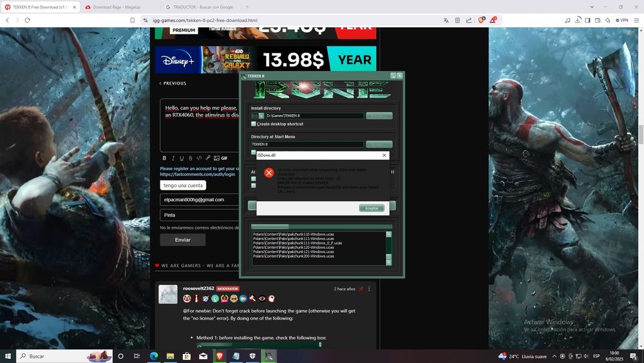
Task: Click inside the comment text box
Action: click(x=200, y=125)
